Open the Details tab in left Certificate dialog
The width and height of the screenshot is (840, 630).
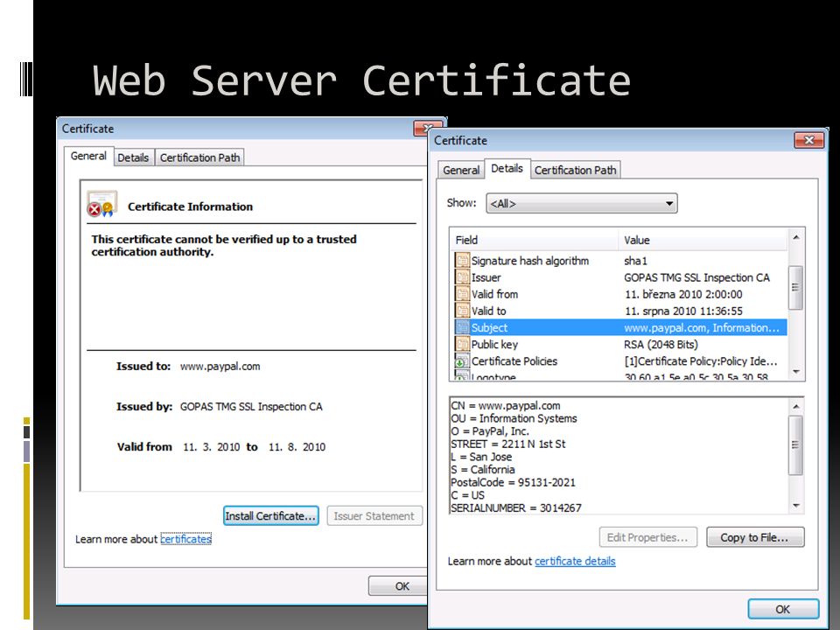pyautogui.click(x=133, y=157)
